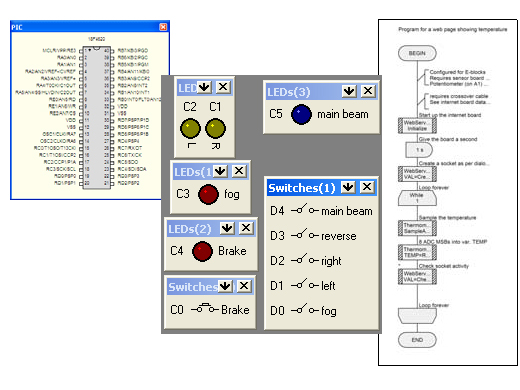Open the LEDs(3) panel down-arrow menu
This screenshot has height=390, width=520.
tap(349, 91)
